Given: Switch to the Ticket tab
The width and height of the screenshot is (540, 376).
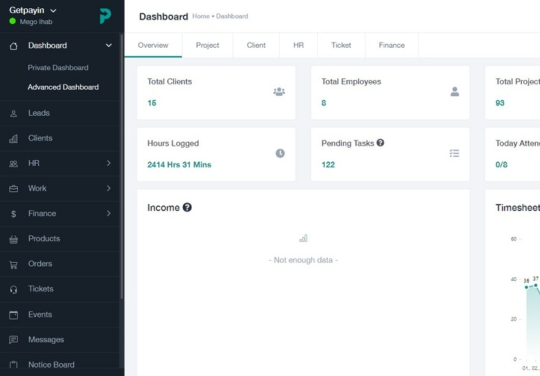Looking at the screenshot, I should 341,45.
